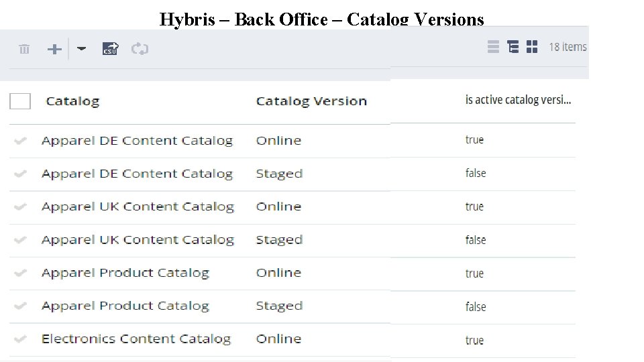
Task: Select checkmark for Apparel Product Catalog Online row
Action: [x=20, y=273]
